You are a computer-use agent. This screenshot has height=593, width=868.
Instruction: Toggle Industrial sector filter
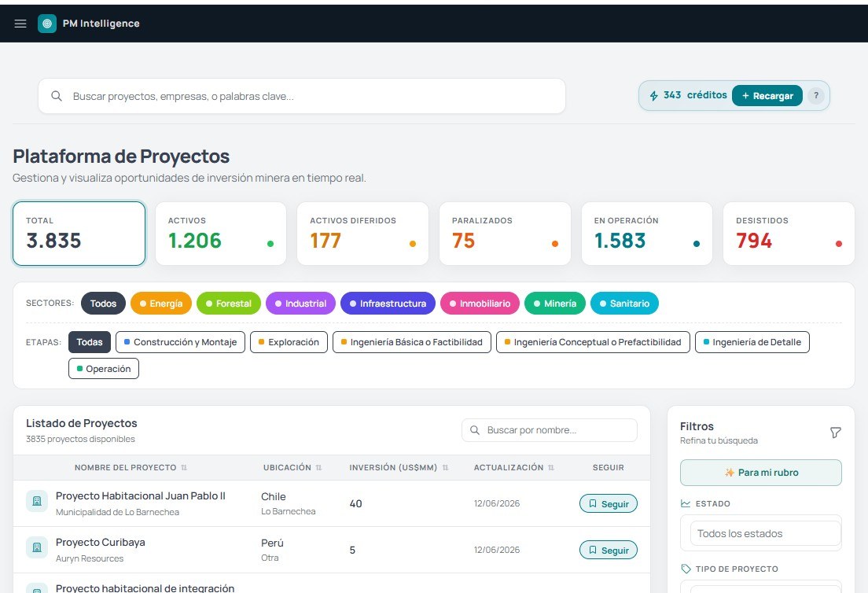click(x=300, y=304)
